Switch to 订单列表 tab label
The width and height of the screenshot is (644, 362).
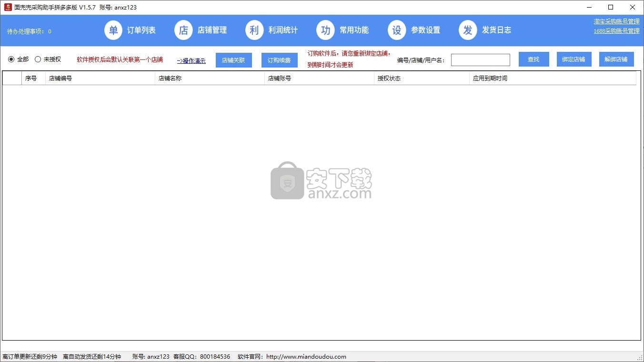[141, 30]
